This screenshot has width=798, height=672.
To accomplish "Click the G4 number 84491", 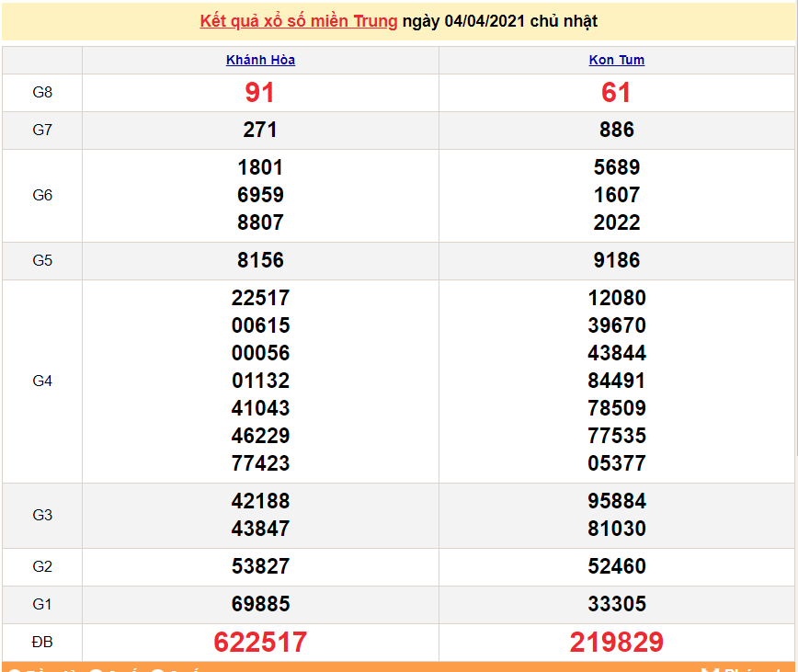I will [616, 381].
